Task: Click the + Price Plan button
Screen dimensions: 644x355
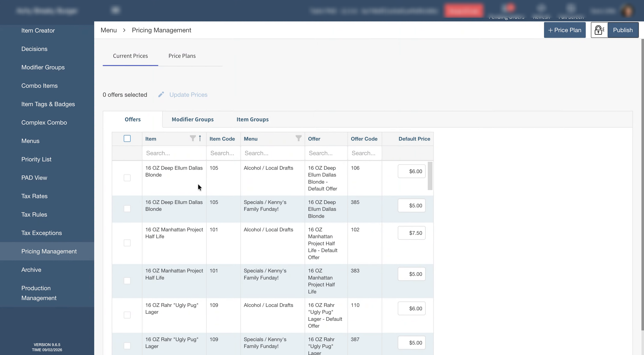Action: pyautogui.click(x=565, y=30)
